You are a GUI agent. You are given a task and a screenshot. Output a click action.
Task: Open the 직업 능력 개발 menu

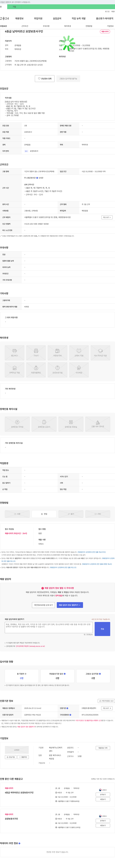click(x=79, y=18)
